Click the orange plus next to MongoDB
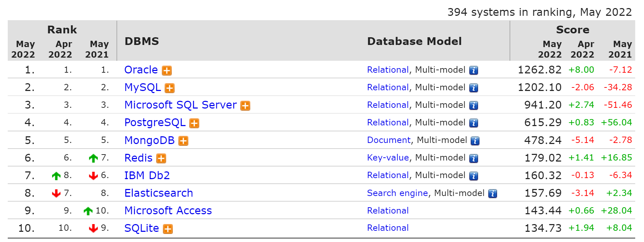Screen dimensions: 644x242 click(183, 141)
